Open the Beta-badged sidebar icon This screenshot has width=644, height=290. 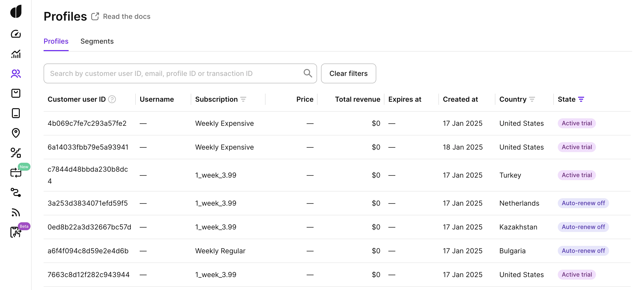pos(16,232)
